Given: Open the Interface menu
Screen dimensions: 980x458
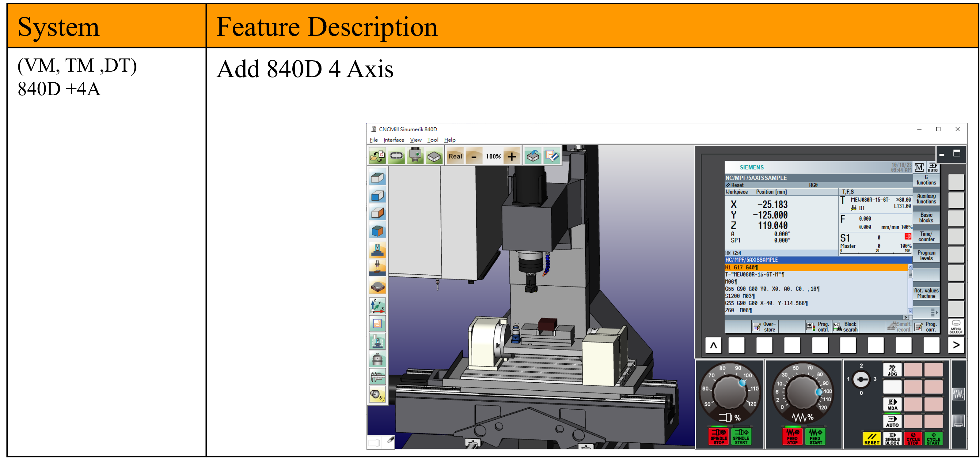Looking at the screenshot, I should click(393, 140).
